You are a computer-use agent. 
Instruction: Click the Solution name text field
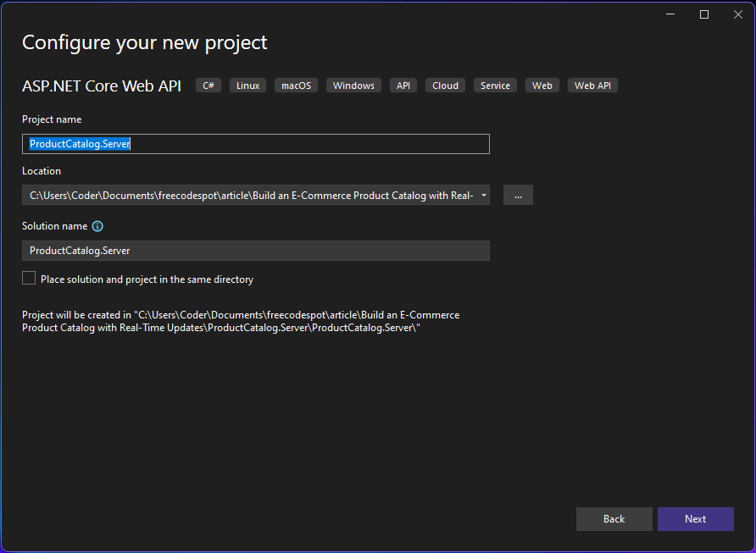[x=256, y=251]
